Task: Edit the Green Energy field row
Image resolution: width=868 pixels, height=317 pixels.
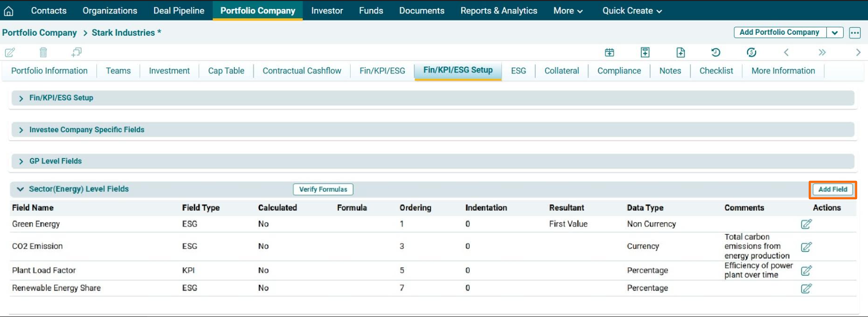Action: (806, 224)
